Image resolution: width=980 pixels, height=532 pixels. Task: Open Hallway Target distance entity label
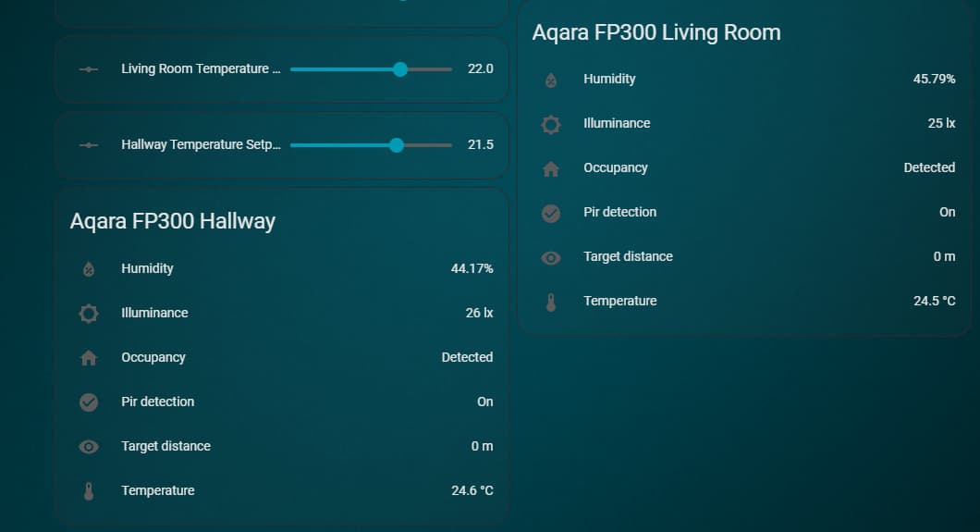pos(165,446)
